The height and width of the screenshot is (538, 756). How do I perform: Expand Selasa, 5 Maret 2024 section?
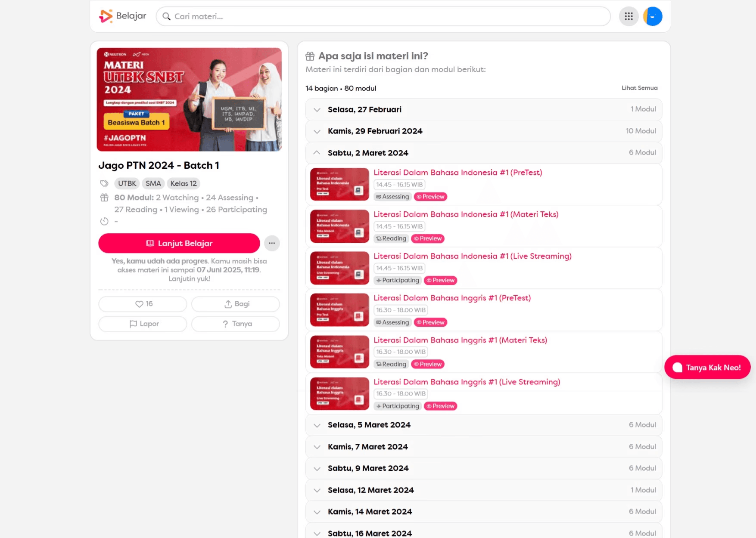pyautogui.click(x=484, y=425)
